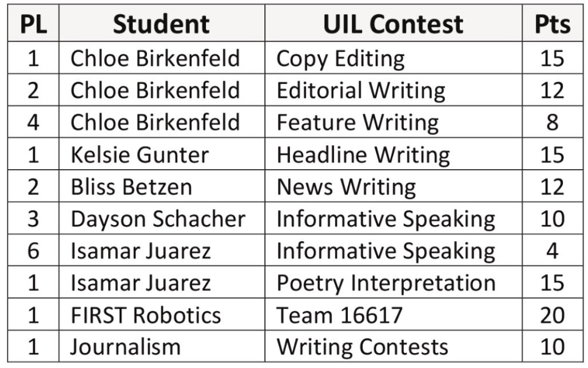The height and width of the screenshot is (368, 588).
Task: Click the PL column header
Action: click(33, 23)
